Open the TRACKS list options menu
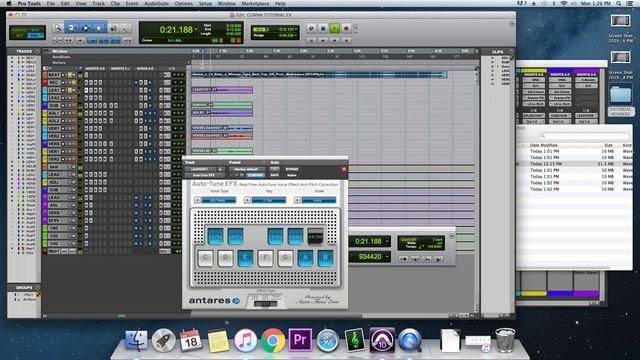Viewport: 640px width, 360px height. click(37, 51)
